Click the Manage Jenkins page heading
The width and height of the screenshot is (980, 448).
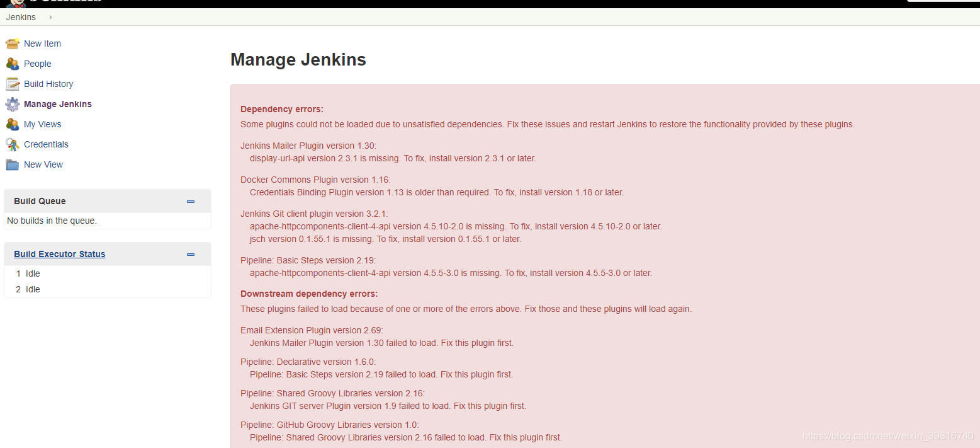pos(298,60)
